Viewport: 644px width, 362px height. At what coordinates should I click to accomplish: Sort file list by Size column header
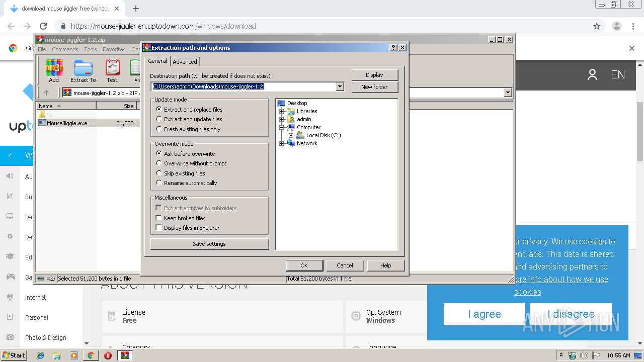click(x=117, y=106)
